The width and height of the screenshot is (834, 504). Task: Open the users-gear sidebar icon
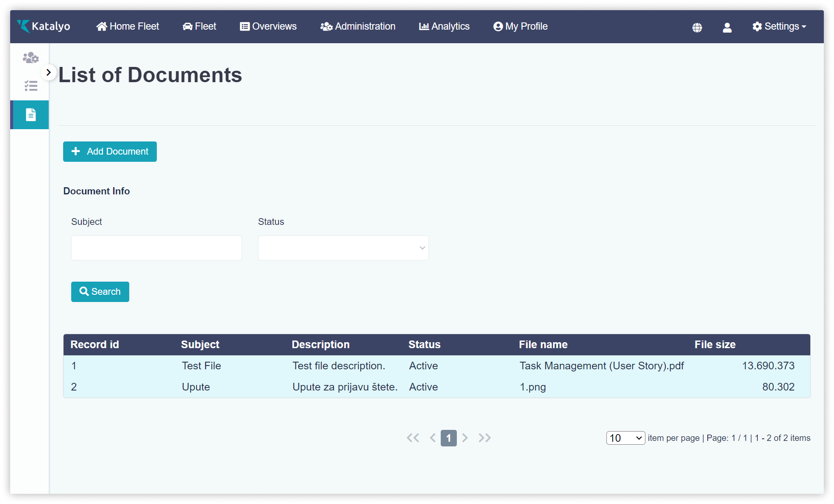[x=31, y=58]
